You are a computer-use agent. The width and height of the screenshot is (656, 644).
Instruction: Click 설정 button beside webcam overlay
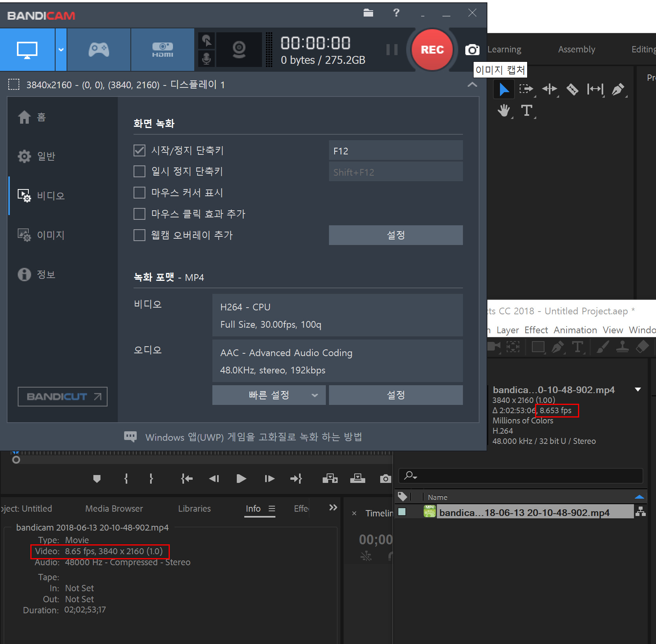click(x=396, y=235)
